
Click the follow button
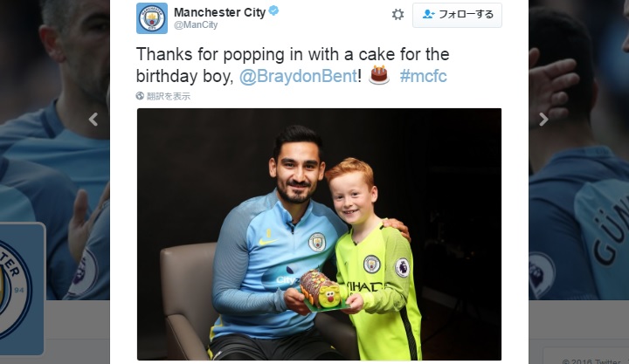tap(457, 15)
